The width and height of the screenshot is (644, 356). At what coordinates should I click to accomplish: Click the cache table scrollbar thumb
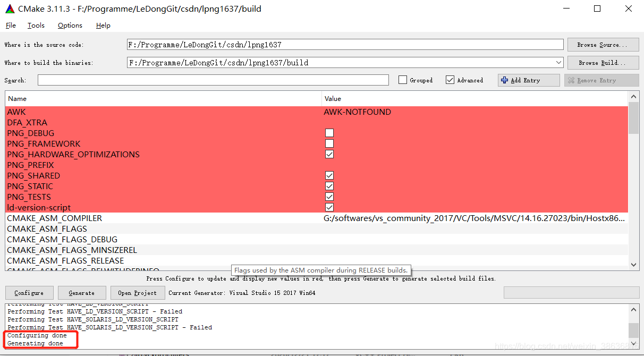coord(633,118)
